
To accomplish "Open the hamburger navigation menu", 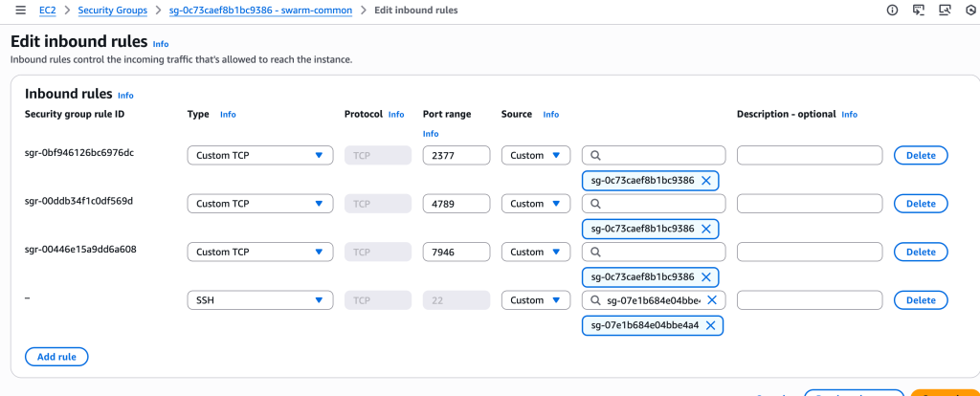I will coord(20,11).
